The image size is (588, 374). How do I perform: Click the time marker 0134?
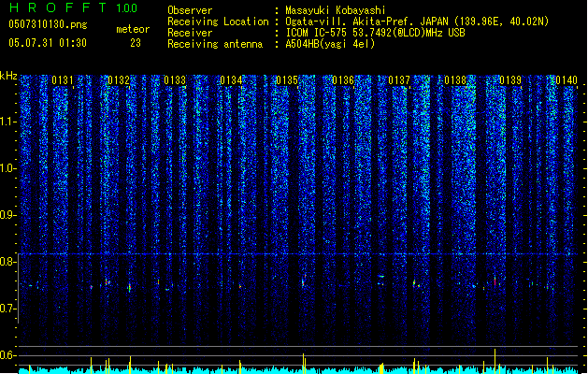pyautogui.click(x=231, y=80)
